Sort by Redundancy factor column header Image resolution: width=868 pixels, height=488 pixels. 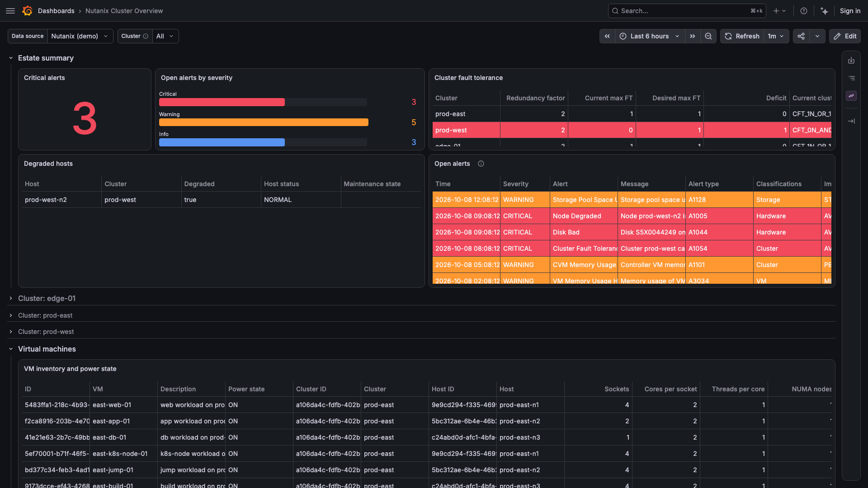pos(535,98)
